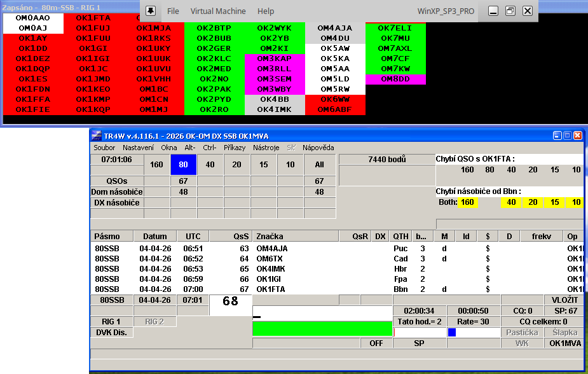Open the Virtual Machine menu
The image size is (588, 374).
[218, 11]
